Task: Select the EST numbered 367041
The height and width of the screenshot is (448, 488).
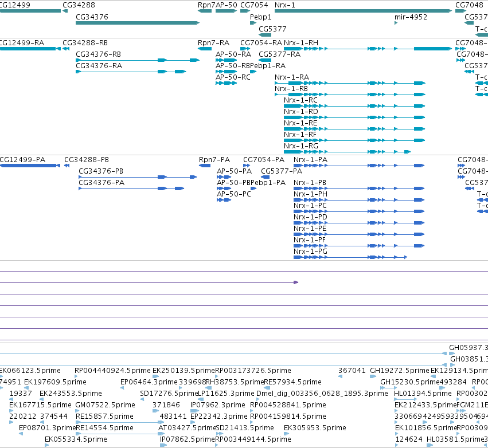Action: point(352,370)
